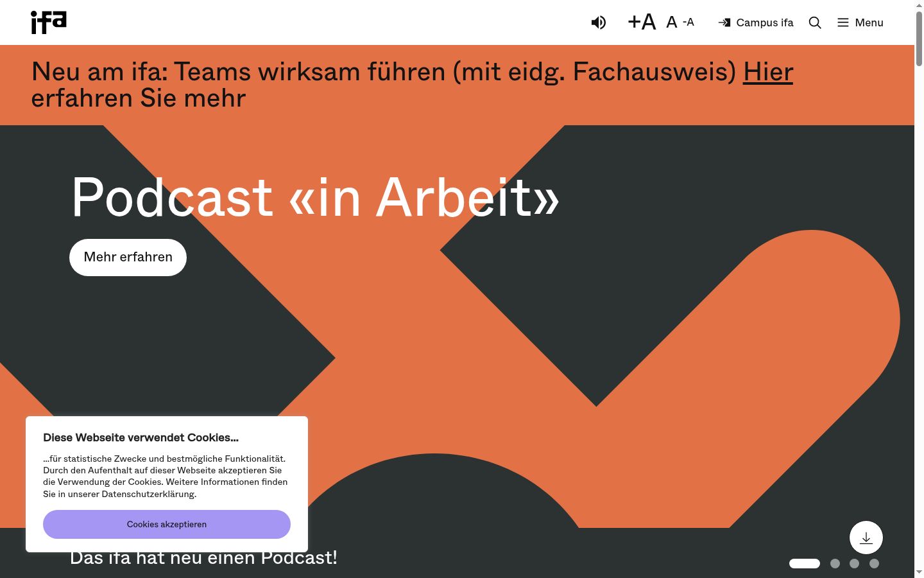924x578 pixels.
Task: Go to the second slide dot
Action: coord(835,563)
